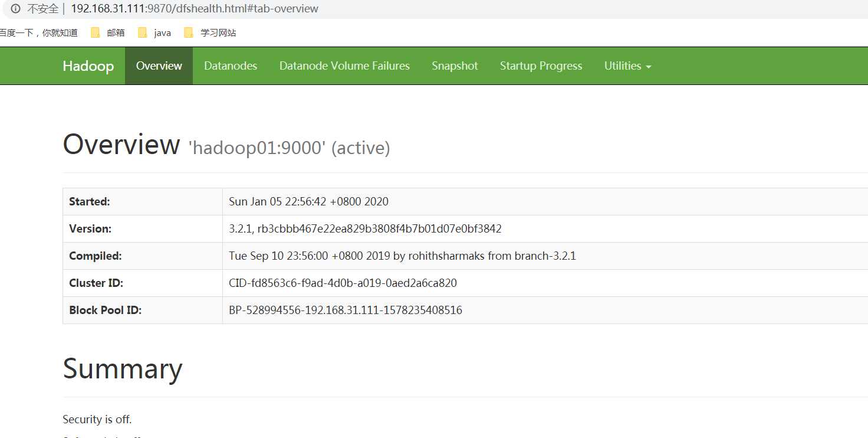Select the BP-528994556 block pool value

tap(346, 310)
